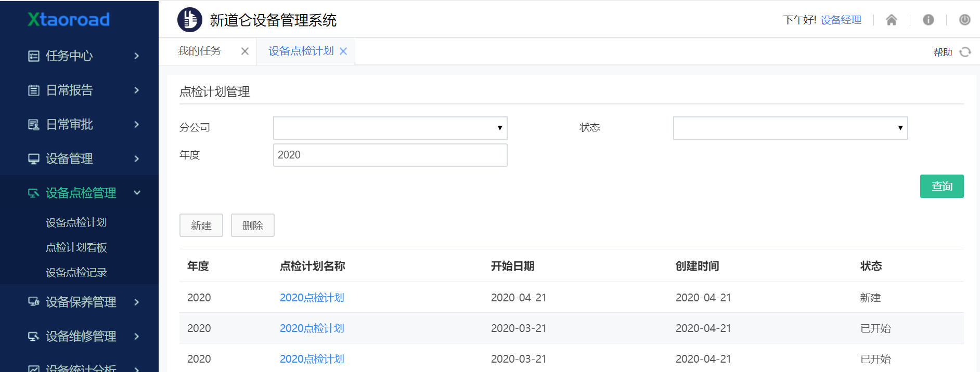
Task: Click the 年度 column header
Action: (x=198, y=266)
